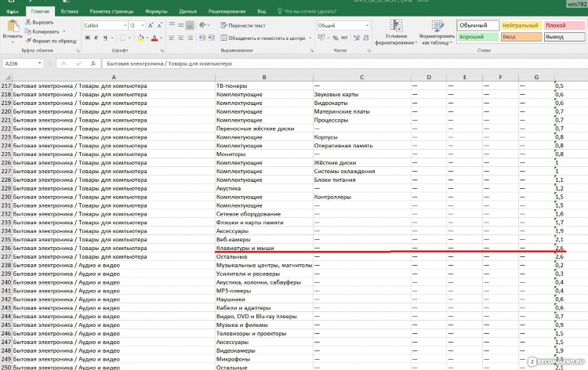Viewport: 588px width, 370px height.
Task: Open the Calibri font name dropdown
Action: [125, 26]
